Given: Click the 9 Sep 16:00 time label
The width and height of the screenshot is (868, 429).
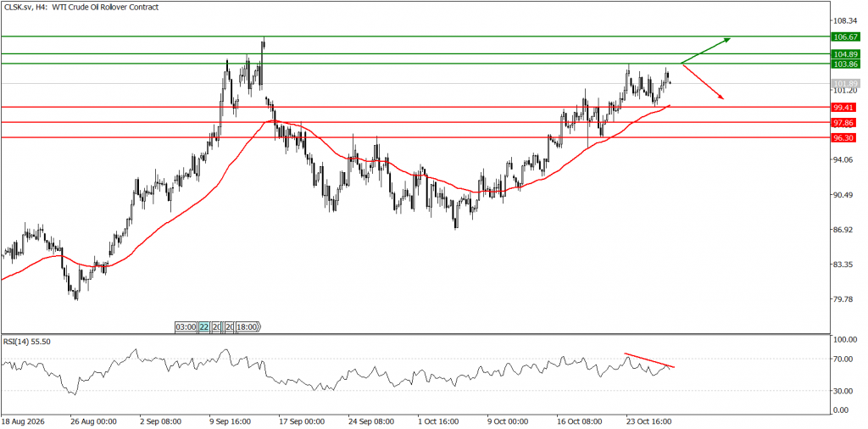Looking at the screenshot, I should coord(231,421).
